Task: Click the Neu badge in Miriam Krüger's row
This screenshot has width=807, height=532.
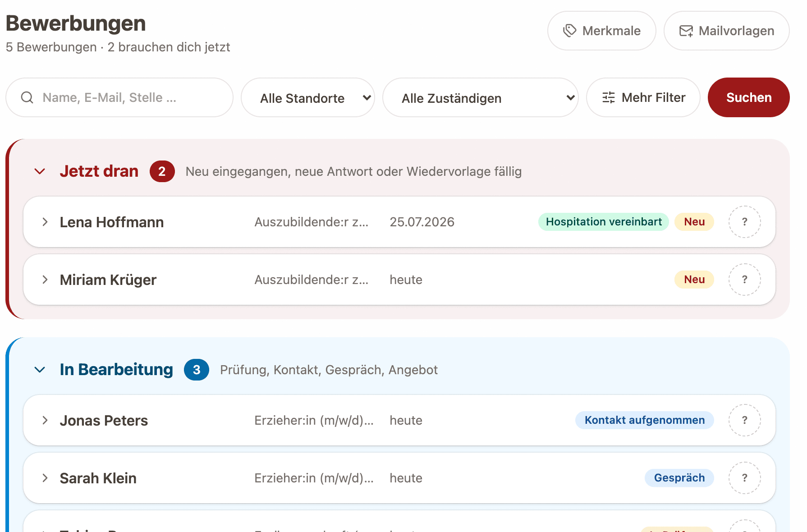Action: tap(694, 280)
